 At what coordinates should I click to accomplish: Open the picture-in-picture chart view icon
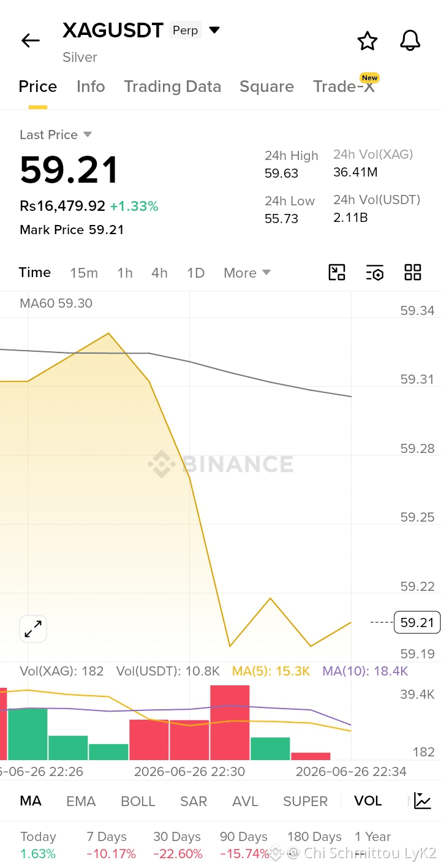tap(337, 272)
